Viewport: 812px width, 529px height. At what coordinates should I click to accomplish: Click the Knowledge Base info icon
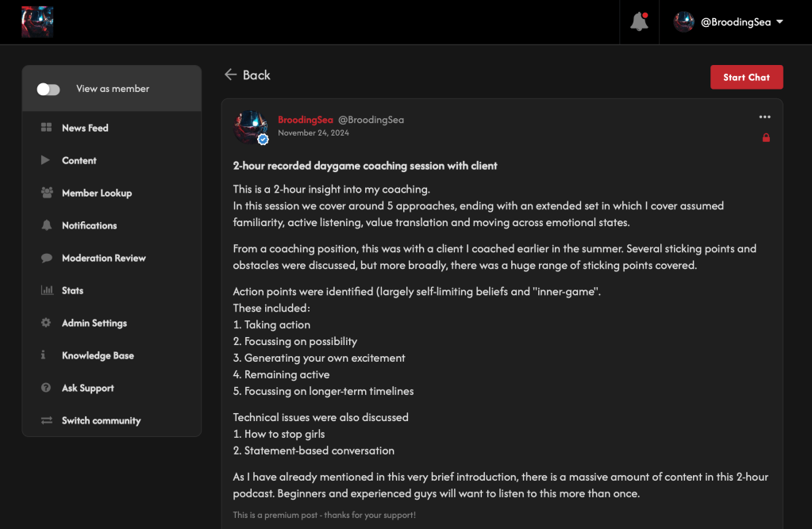click(44, 355)
